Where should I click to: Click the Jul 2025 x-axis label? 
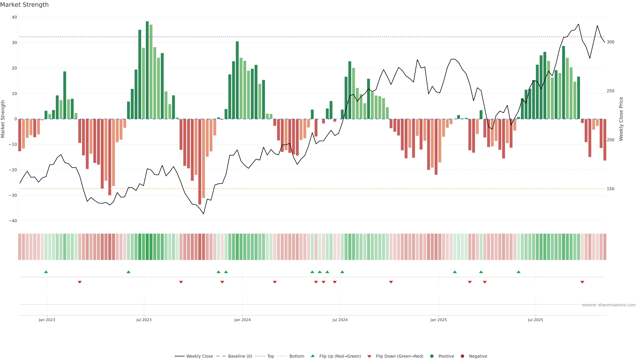pyautogui.click(x=535, y=320)
